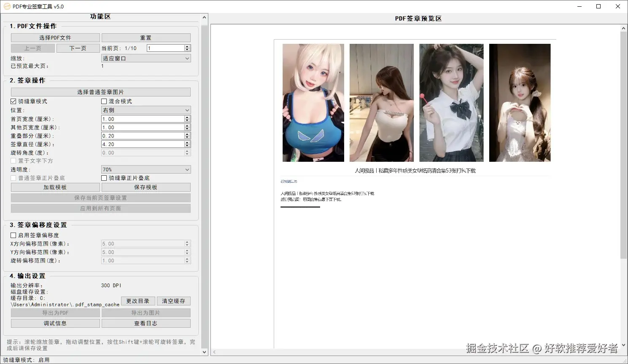
Task: Maximize the PDF专业签章工具 window
Action: tap(598, 6)
